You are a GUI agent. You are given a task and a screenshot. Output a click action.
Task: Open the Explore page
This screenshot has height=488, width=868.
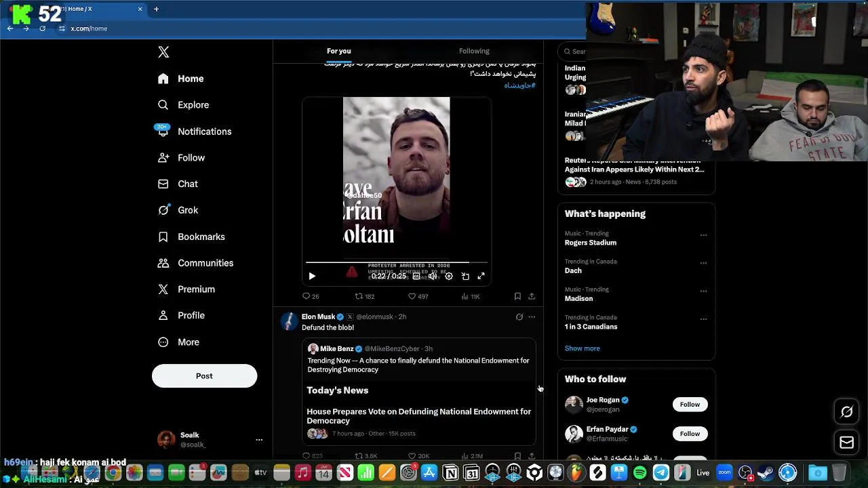pyautogui.click(x=183, y=105)
